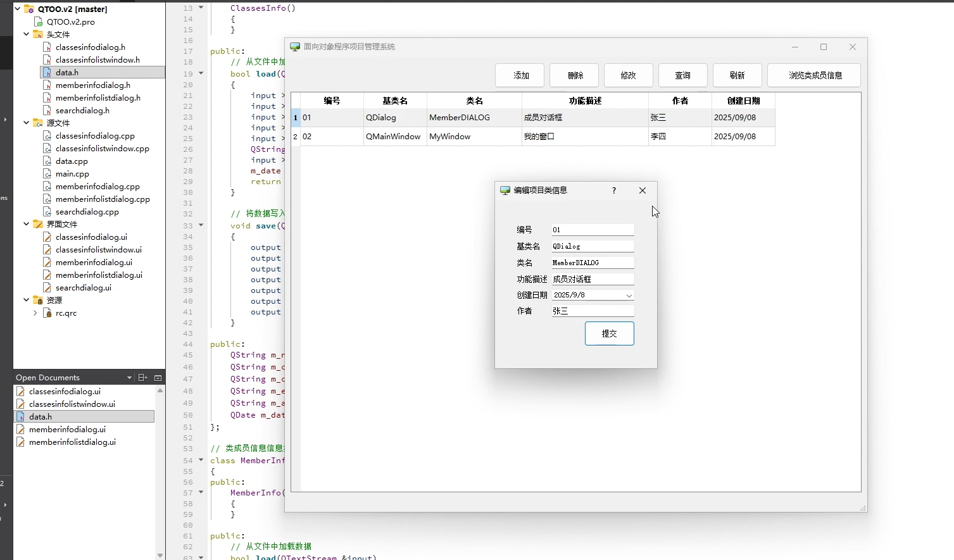Select data.h in the project tree
This screenshot has width=954, height=560.
pyautogui.click(x=67, y=72)
